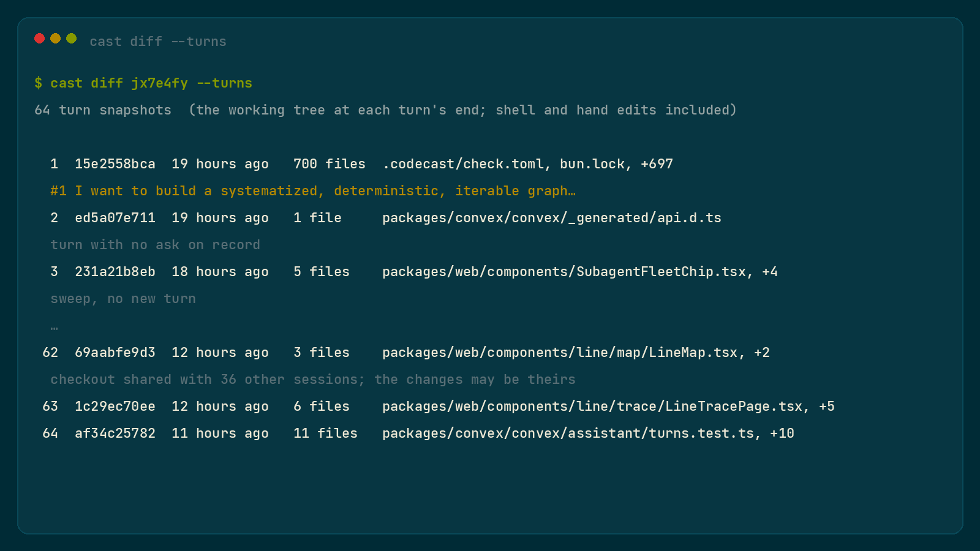Image resolution: width=980 pixels, height=551 pixels.
Task: Click '3 files' in the turn 62 row
Action: (322, 353)
